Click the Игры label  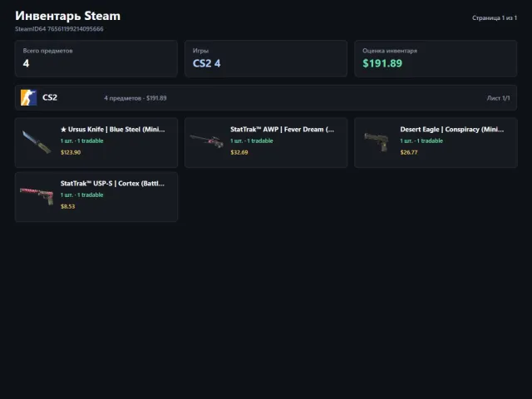pyautogui.click(x=200, y=51)
